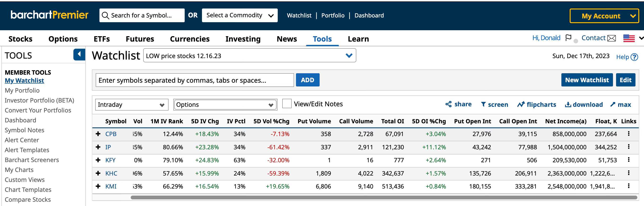This screenshot has width=644, height=206.
Task: Click the barchart Premier logo
Action: point(49,15)
